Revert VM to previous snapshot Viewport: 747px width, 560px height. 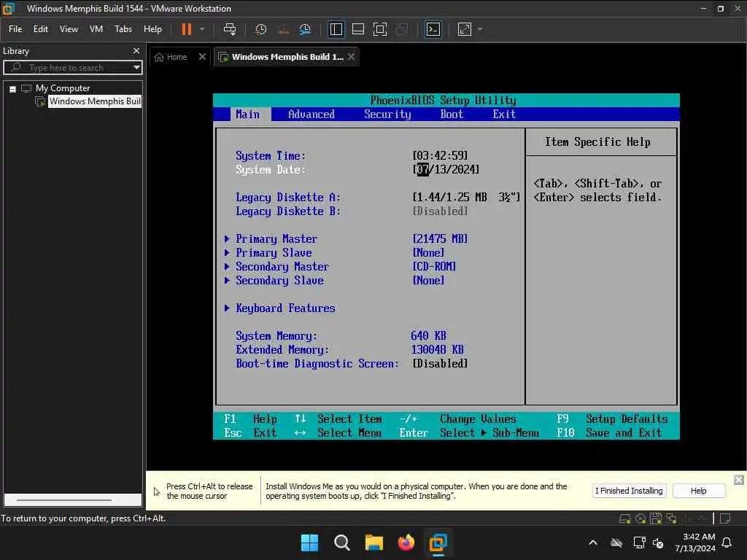point(283,29)
